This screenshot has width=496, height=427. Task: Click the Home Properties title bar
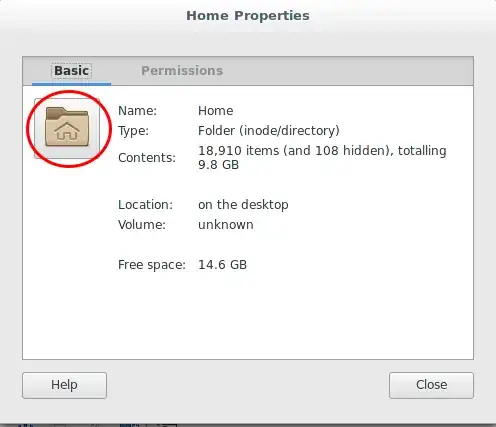coord(248,16)
